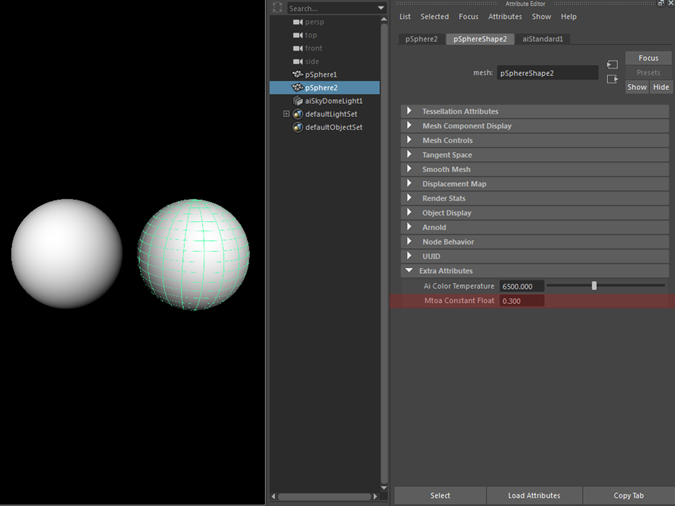Click the pSphere1 mesh icon
Image resolution: width=675 pixels, height=506 pixels.
point(297,75)
